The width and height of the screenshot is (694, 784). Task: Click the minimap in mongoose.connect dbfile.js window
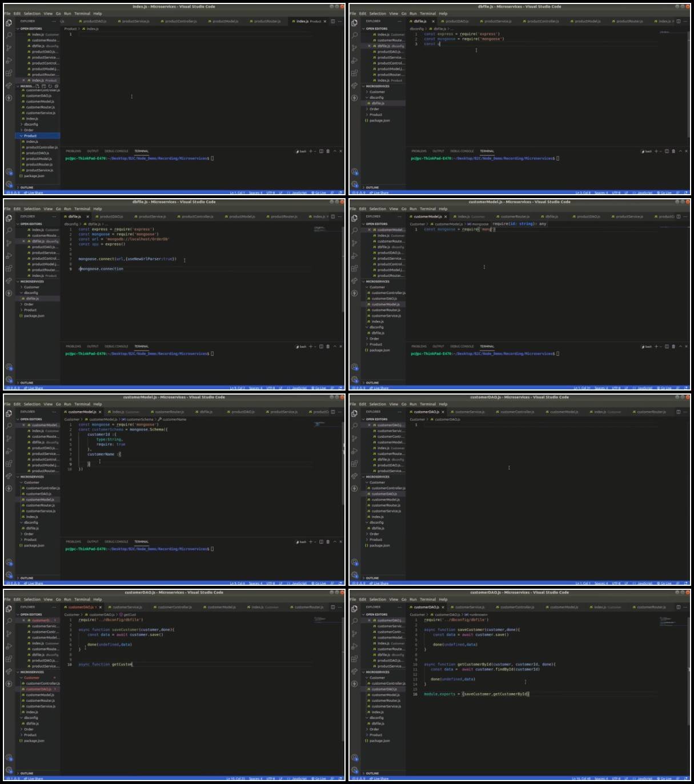coord(319,228)
